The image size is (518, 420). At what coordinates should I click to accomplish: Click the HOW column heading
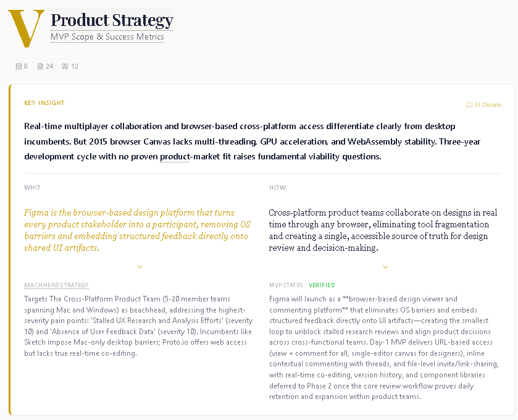278,188
